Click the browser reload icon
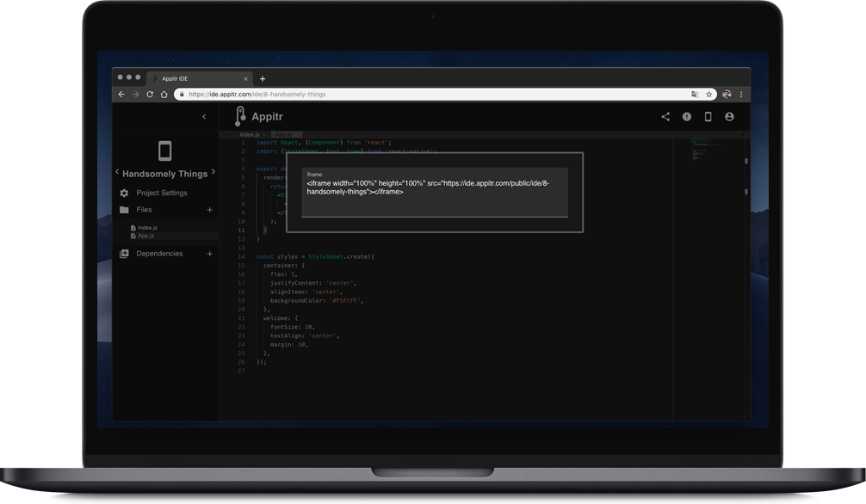The image size is (866, 504). pos(150,95)
